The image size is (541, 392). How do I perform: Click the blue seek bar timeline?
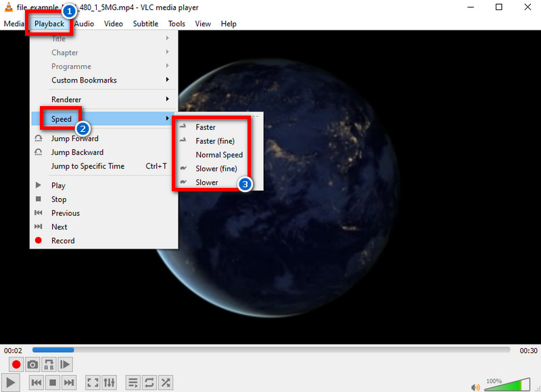click(x=271, y=349)
